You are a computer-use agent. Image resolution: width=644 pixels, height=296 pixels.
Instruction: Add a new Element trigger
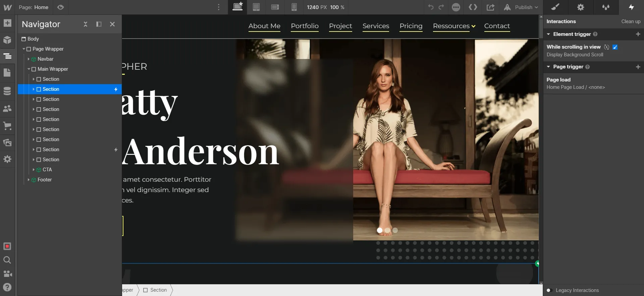click(x=638, y=34)
